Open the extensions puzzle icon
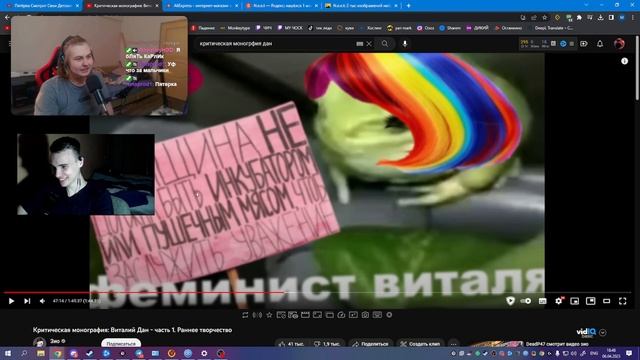Viewport: 640px width, 360px height. [x=579, y=18]
